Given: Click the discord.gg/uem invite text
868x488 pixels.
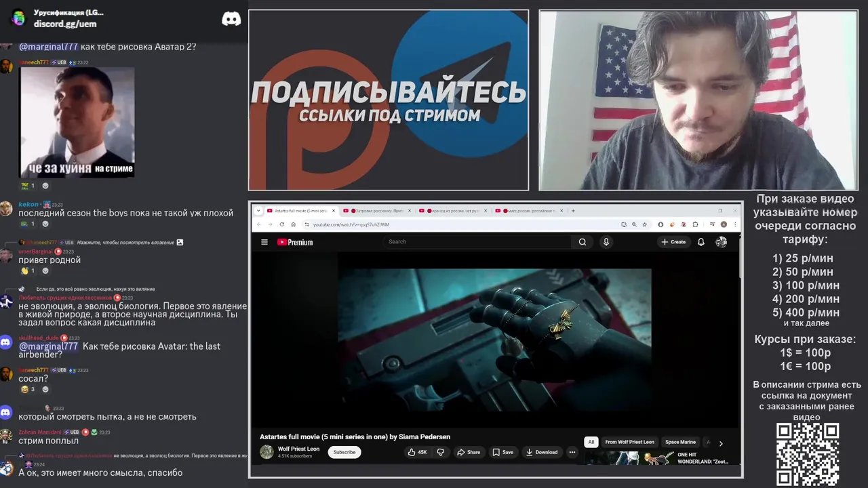Looking at the screenshot, I should [x=65, y=24].
